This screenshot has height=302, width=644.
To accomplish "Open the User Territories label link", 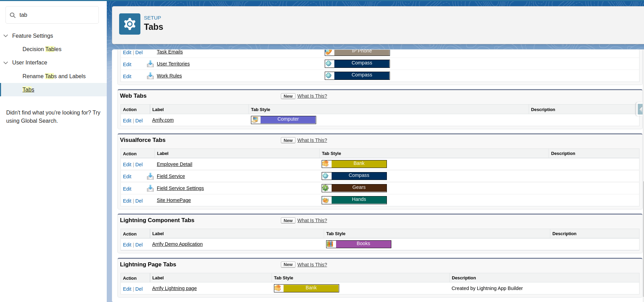I will coord(173,64).
